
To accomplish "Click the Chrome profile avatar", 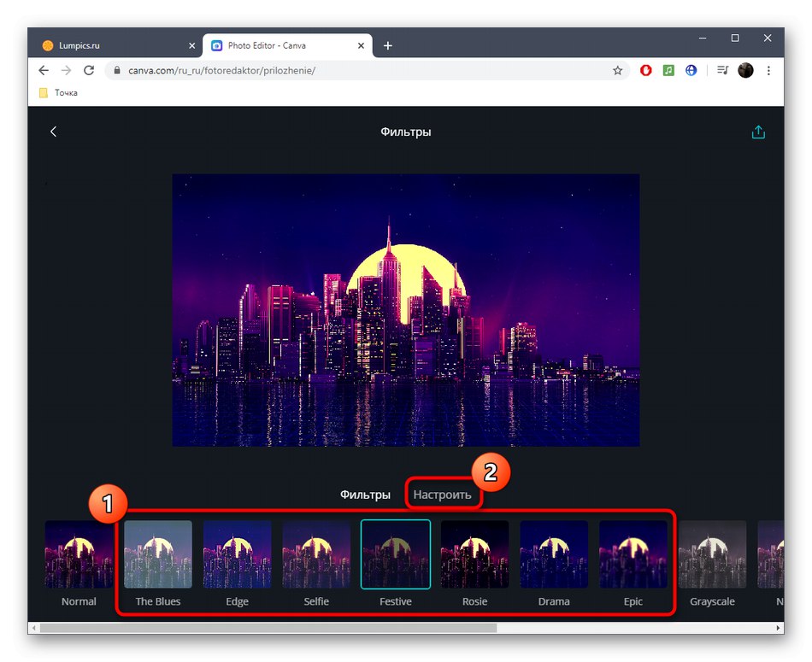I will [x=744, y=70].
